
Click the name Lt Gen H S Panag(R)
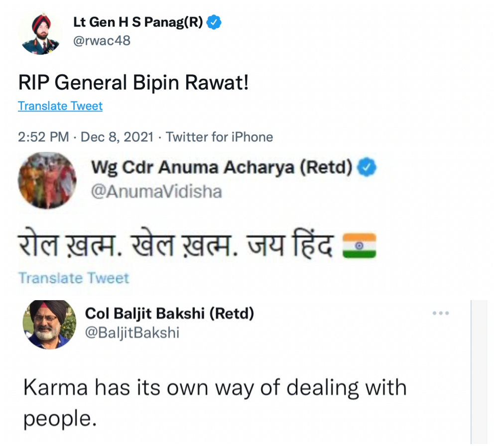[x=138, y=22]
